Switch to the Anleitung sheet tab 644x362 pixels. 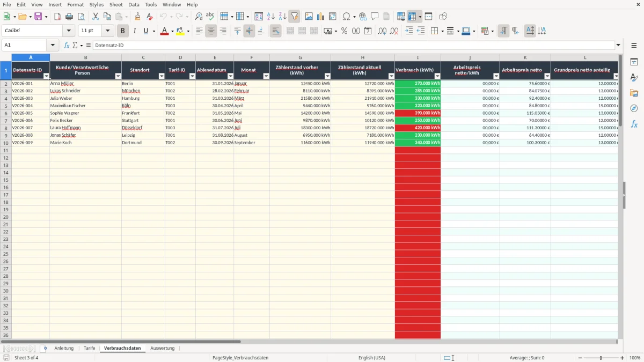(64, 348)
